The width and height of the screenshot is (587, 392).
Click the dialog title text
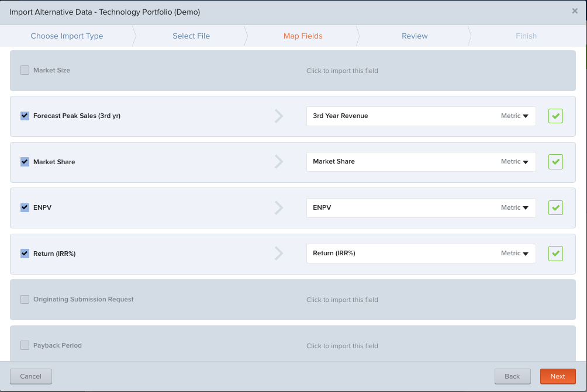[x=105, y=12]
